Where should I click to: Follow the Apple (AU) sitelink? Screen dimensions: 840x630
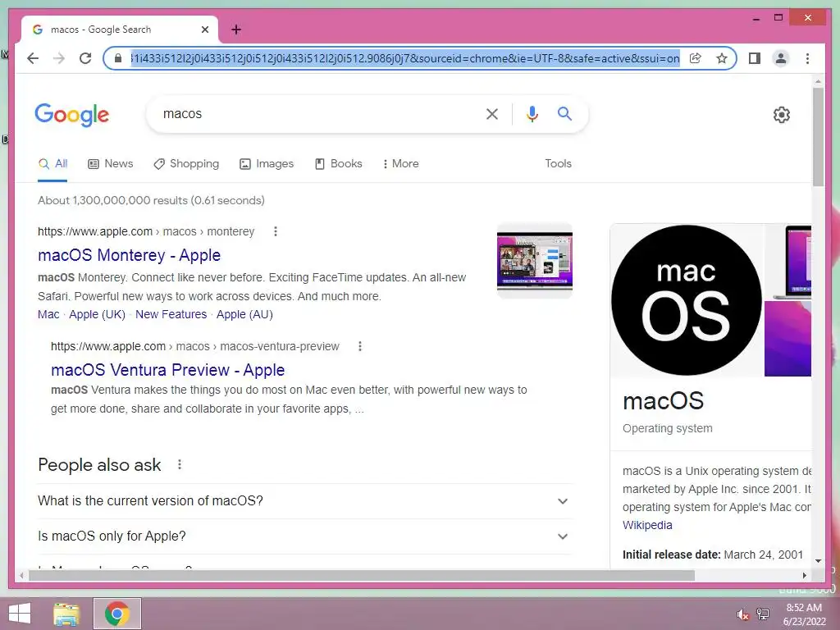[x=244, y=314]
